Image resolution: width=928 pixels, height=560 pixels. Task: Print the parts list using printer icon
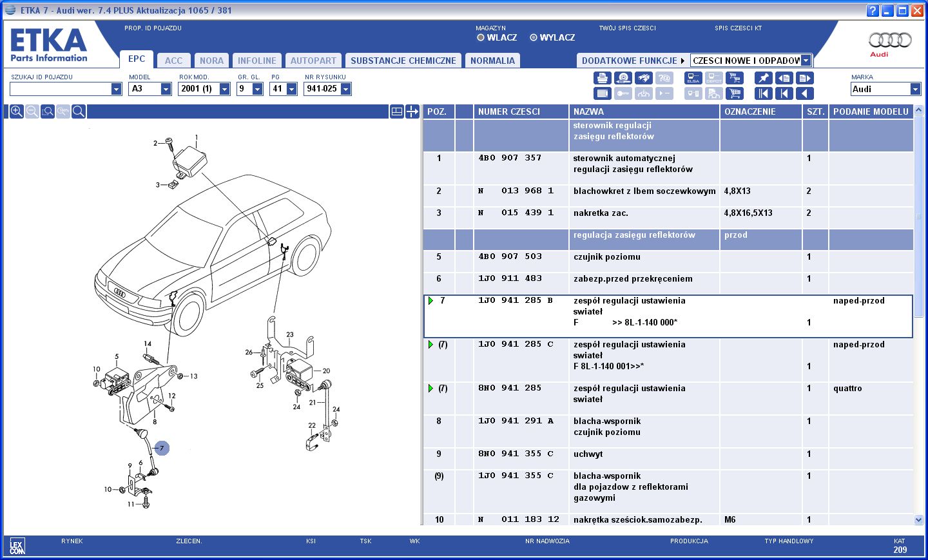coord(602,78)
